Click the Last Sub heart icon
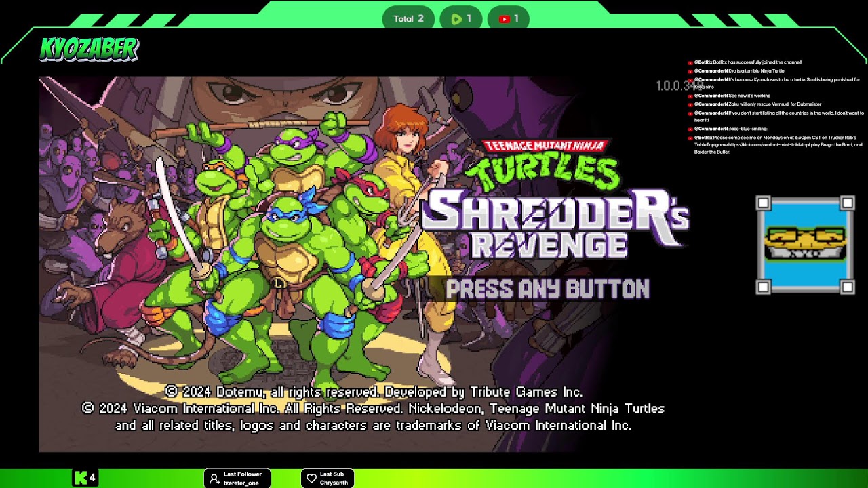The width and height of the screenshot is (868, 488). click(x=311, y=479)
